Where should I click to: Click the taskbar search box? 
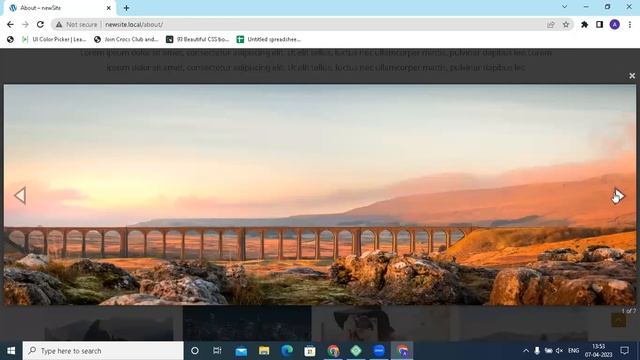pyautogui.click(x=103, y=351)
